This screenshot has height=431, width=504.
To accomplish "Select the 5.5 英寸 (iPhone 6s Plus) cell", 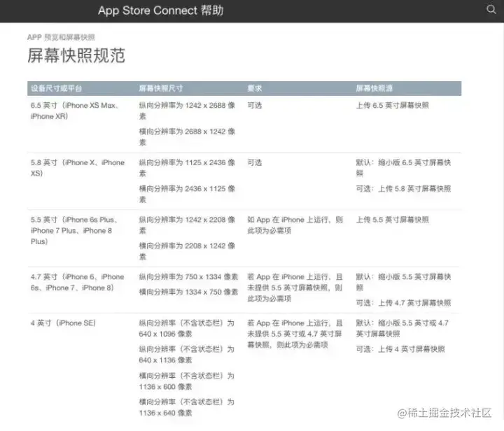I will click(x=74, y=231).
